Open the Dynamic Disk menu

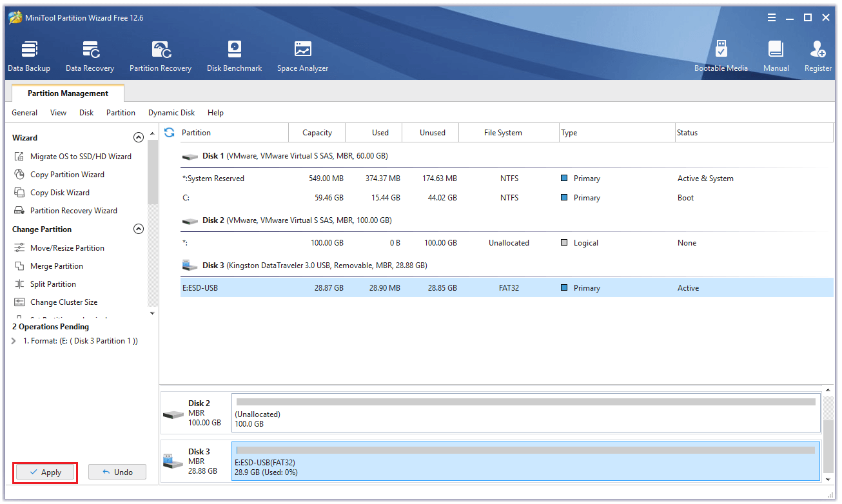(x=171, y=113)
